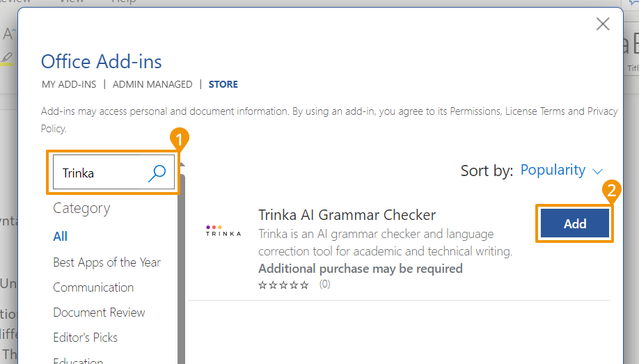Screen dimensions: 639x364
Task: Click the search magnifier icon
Action: click(x=157, y=173)
